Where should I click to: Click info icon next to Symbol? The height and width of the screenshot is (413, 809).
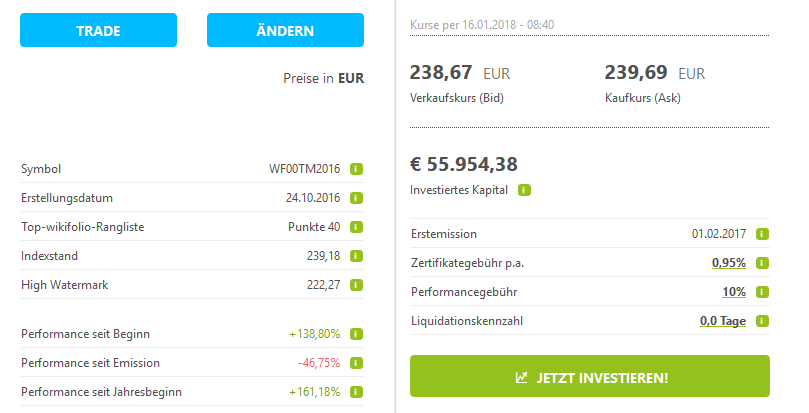(356, 169)
